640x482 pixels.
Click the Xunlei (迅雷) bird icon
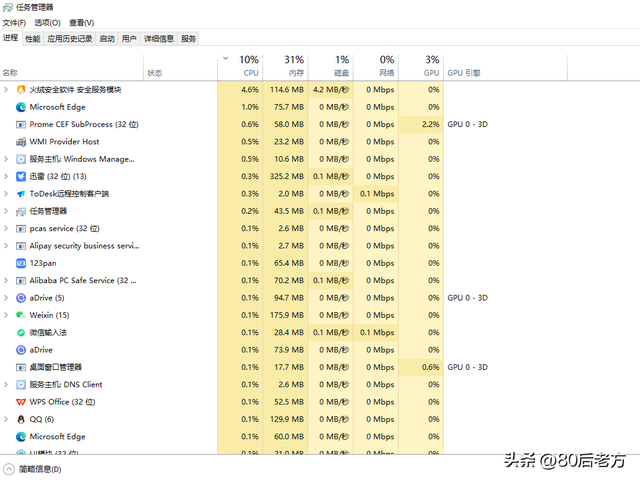point(21,176)
